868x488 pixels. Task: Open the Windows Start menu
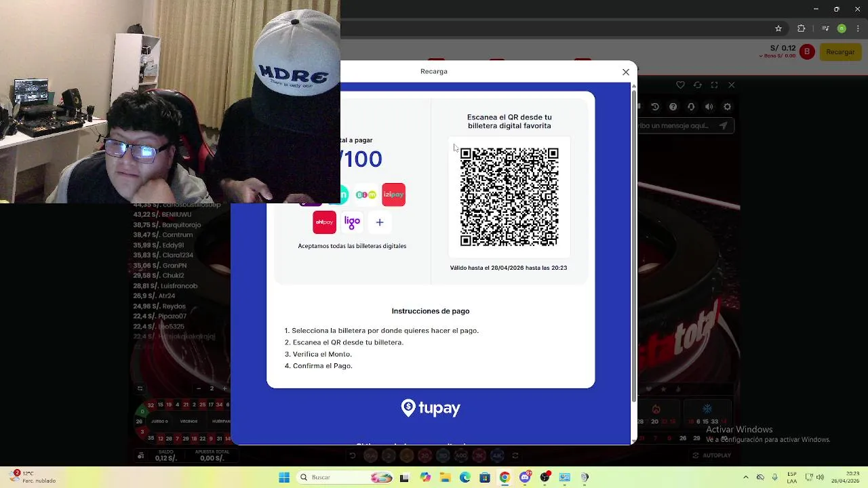[x=284, y=477]
